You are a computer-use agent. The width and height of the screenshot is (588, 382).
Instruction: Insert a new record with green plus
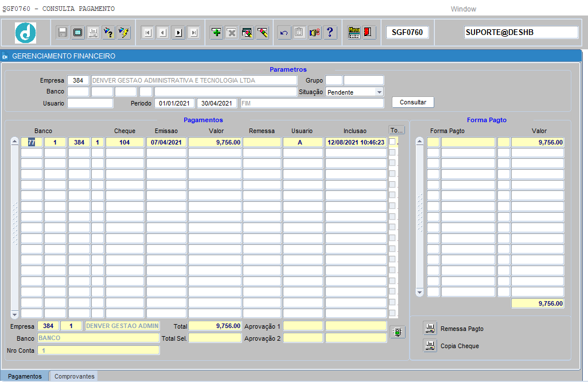coord(216,33)
